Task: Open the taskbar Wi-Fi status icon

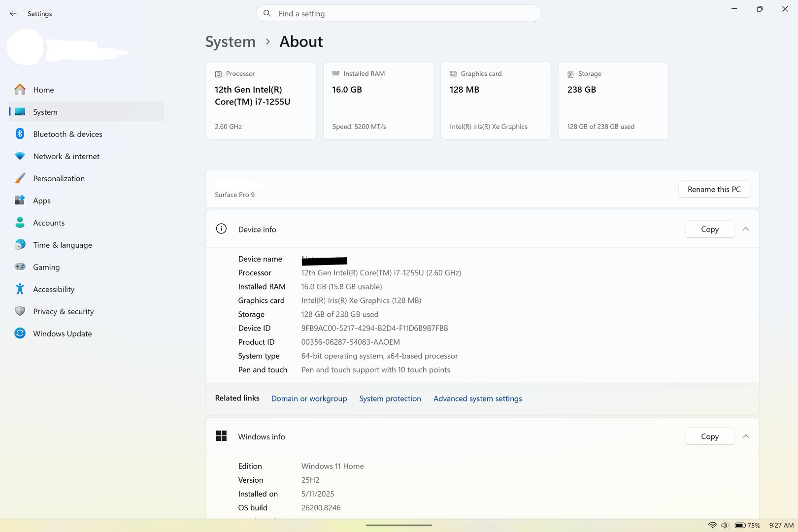Action: coord(712,525)
